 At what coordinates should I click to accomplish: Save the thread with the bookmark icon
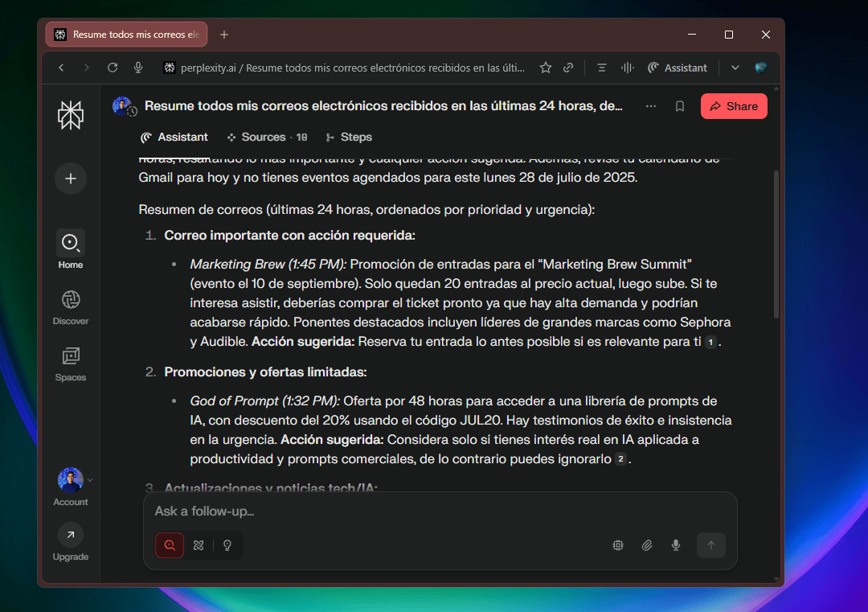click(x=680, y=106)
